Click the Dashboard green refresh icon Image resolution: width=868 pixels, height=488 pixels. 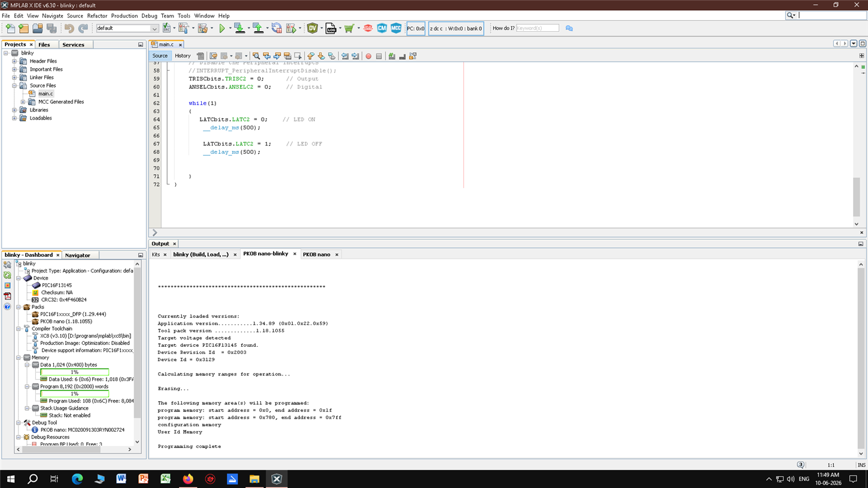pyautogui.click(x=7, y=275)
